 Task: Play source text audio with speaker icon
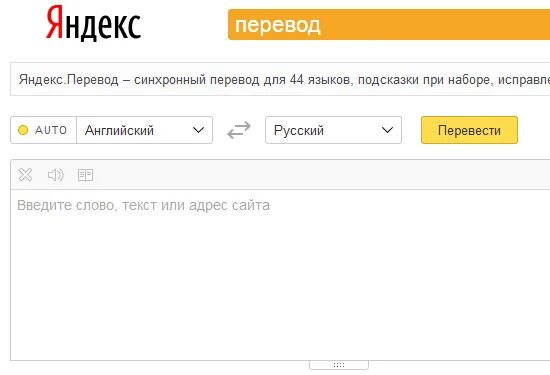[x=55, y=175]
